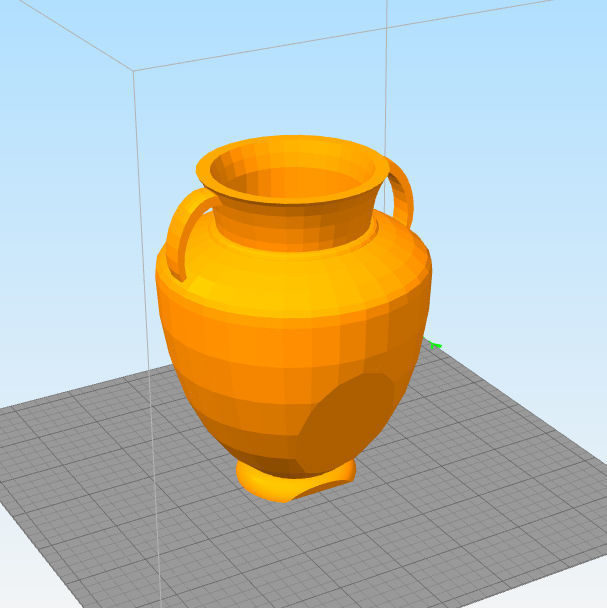Select the orange vase model
This screenshot has width=607, height=608.
point(293,319)
